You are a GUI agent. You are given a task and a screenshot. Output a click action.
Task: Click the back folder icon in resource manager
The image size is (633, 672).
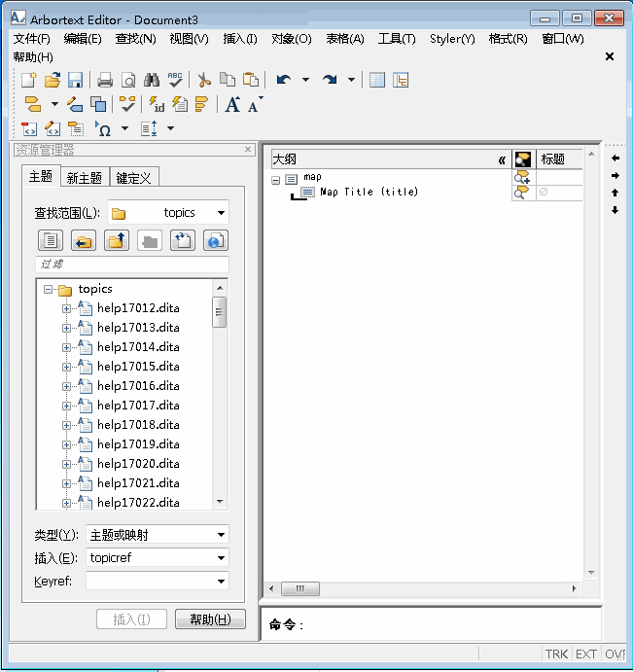click(x=84, y=241)
